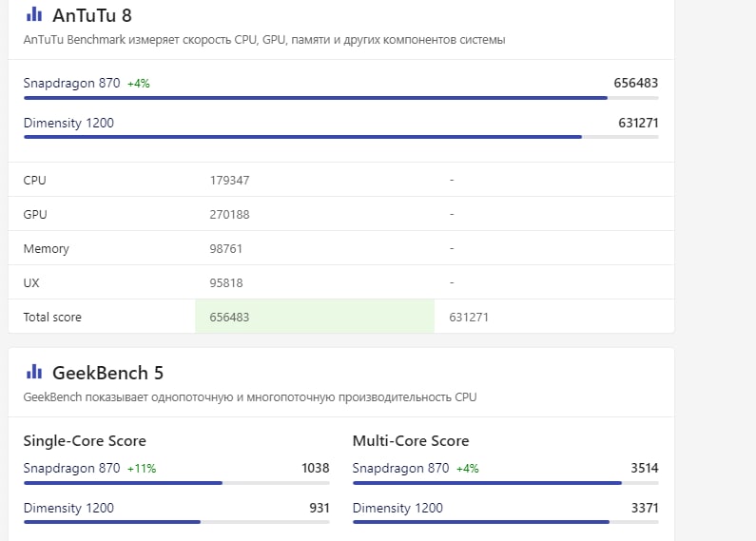Click the AnTuTu 8 heading

[92, 15]
